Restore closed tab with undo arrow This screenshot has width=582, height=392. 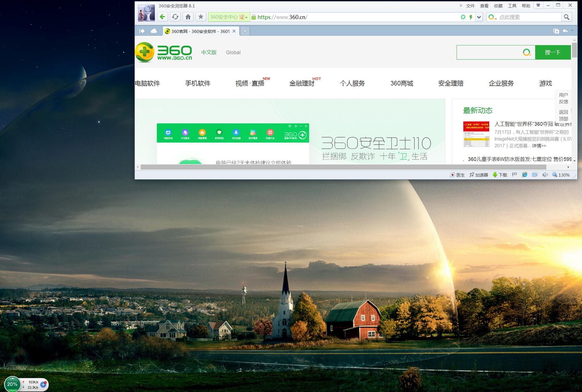point(565,31)
